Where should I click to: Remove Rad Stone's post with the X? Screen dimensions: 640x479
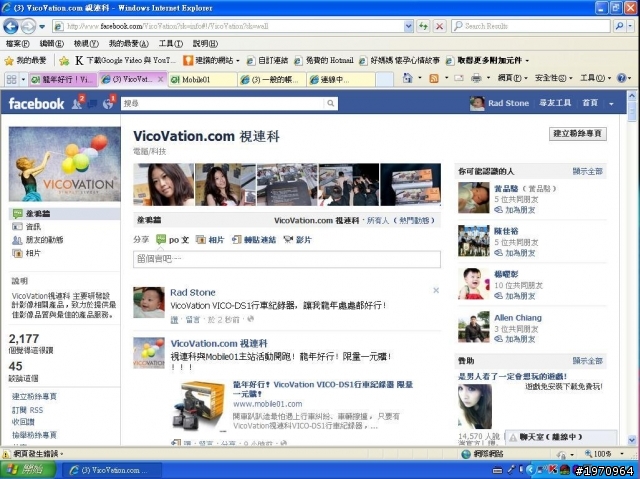click(x=436, y=291)
